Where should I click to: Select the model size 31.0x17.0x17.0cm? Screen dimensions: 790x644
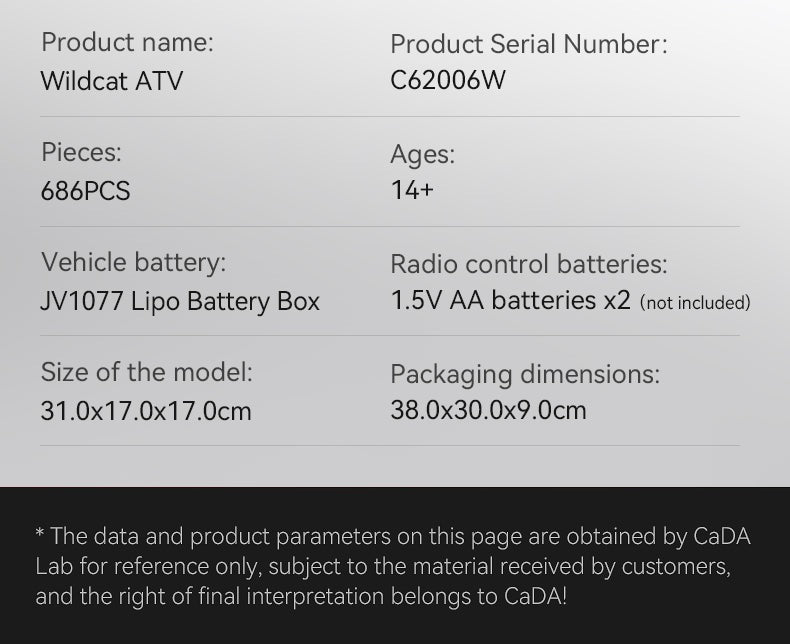click(146, 410)
